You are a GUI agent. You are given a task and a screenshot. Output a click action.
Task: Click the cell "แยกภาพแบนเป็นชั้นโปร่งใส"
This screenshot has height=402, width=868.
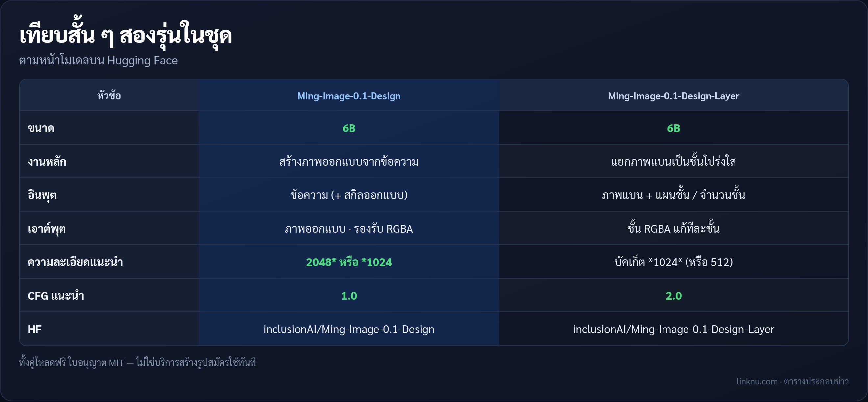[674, 161]
